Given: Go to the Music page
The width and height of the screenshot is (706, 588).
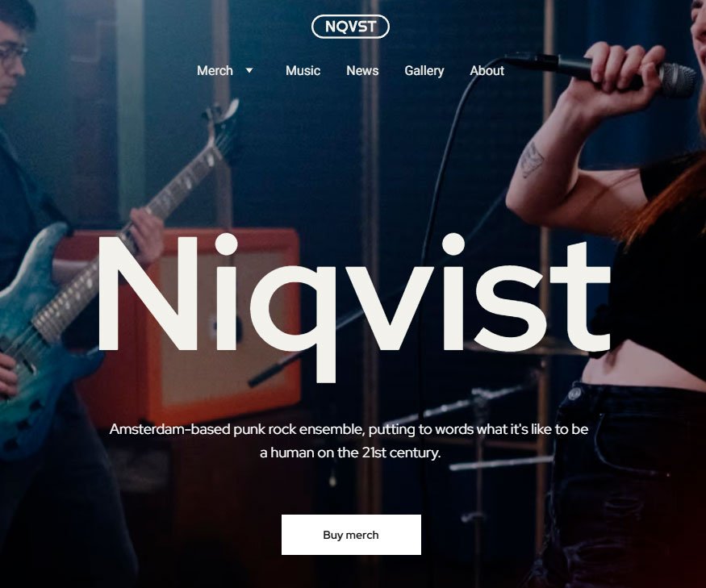Looking at the screenshot, I should point(303,71).
